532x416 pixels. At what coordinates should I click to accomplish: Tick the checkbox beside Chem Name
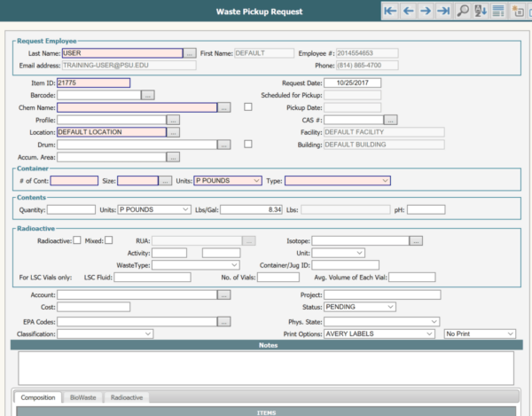click(248, 107)
